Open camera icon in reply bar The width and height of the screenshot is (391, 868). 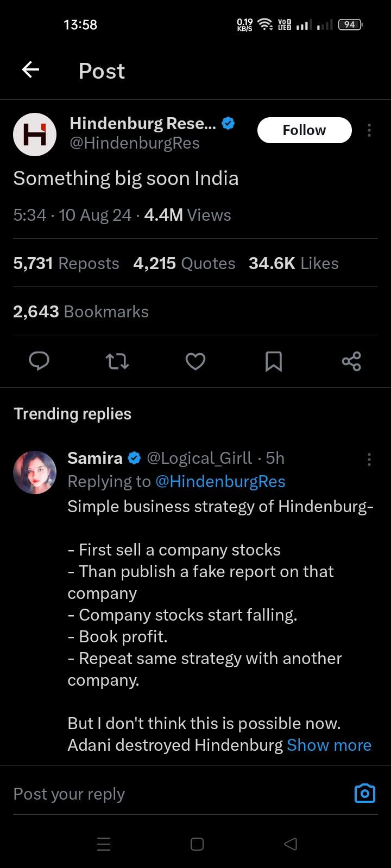(364, 794)
